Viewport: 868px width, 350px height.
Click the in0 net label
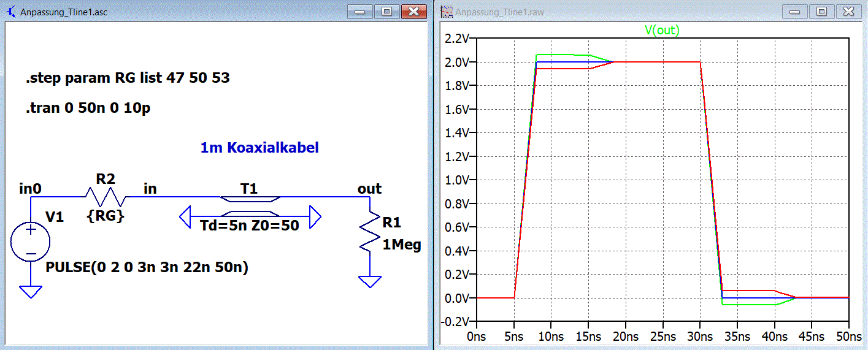tap(30, 189)
